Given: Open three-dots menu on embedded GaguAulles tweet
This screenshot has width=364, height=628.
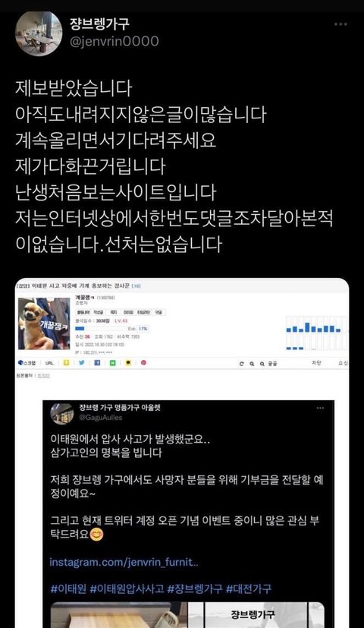Looking at the screenshot, I should pos(321,408).
